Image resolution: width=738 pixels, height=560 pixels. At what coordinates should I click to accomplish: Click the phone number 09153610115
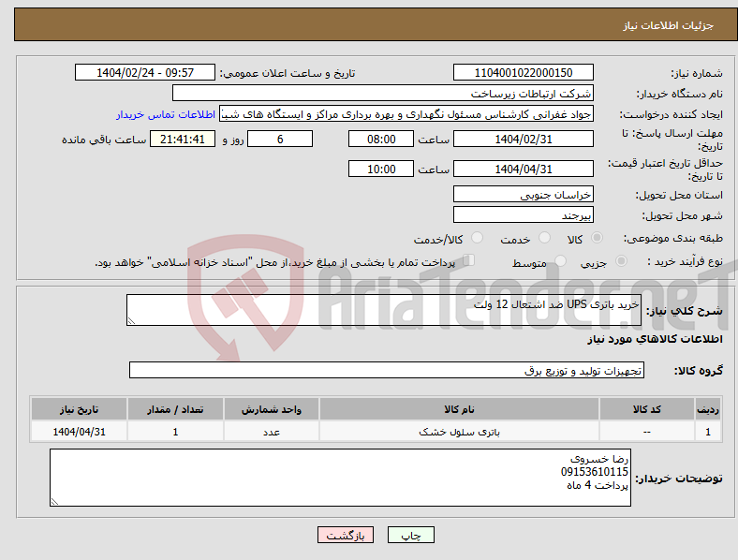[x=594, y=472]
